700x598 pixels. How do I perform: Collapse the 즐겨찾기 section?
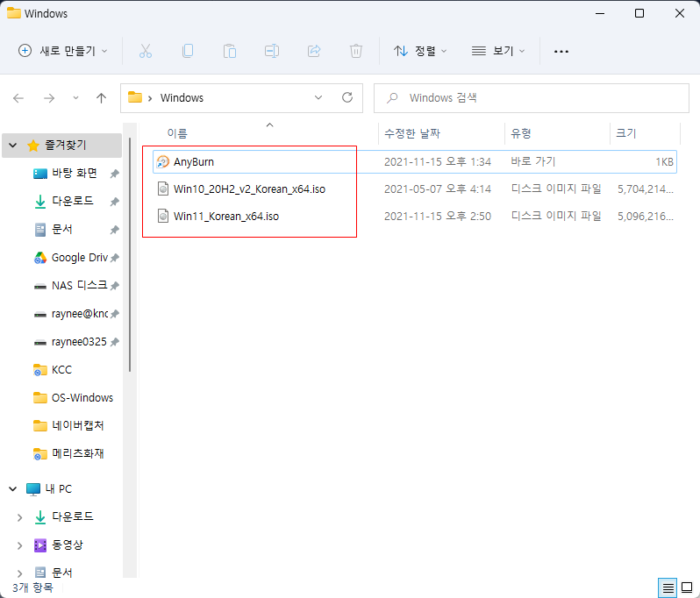[x=13, y=145]
